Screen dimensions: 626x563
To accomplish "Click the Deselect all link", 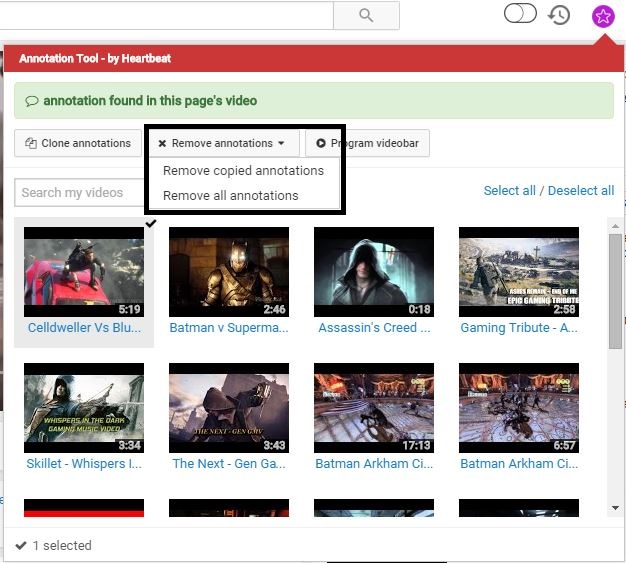I will [581, 190].
